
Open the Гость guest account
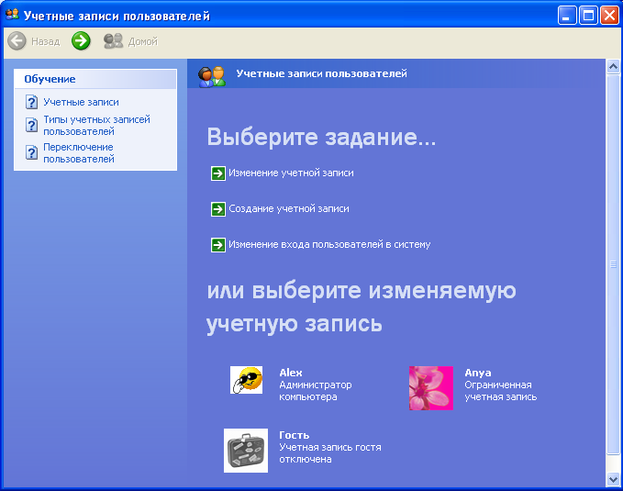(x=330, y=447)
